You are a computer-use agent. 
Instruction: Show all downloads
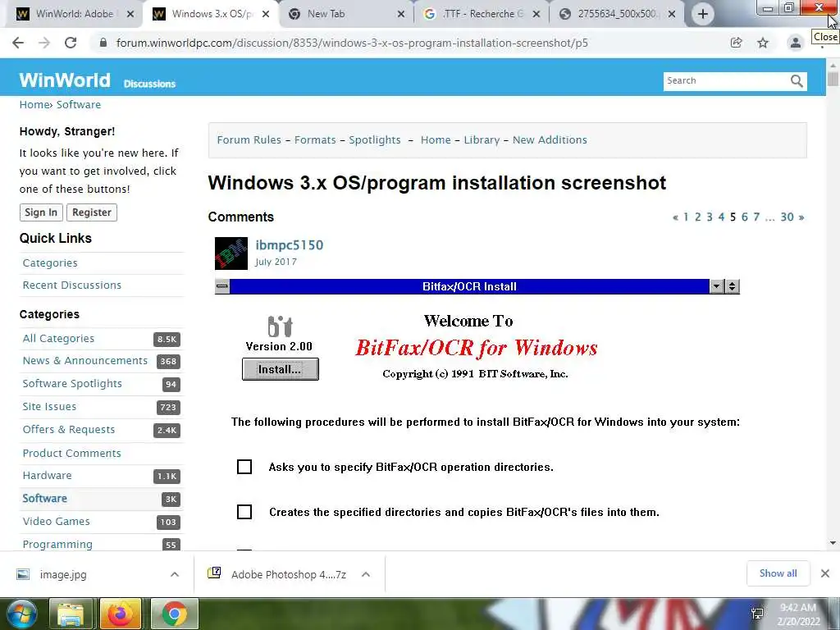point(778,573)
